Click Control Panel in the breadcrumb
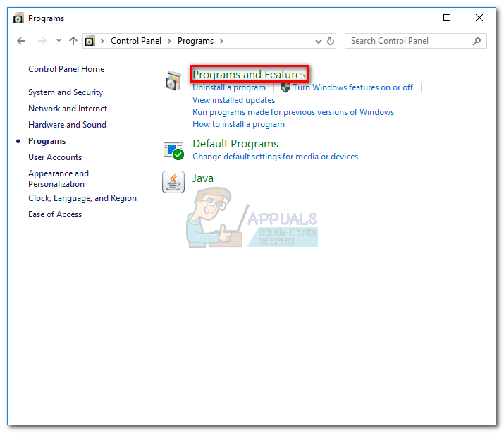The height and width of the screenshot is (433, 504). (x=136, y=41)
